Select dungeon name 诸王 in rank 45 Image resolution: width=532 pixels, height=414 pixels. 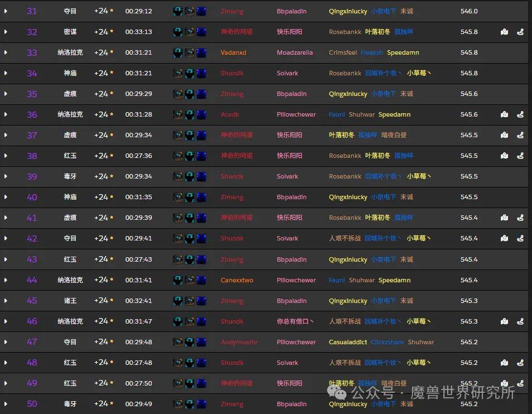point(70,301)
